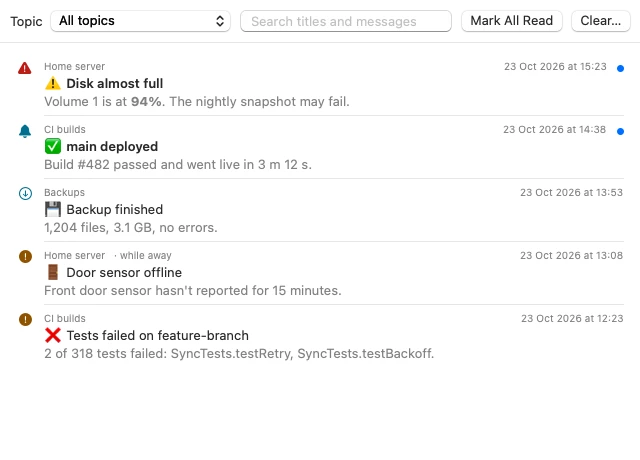Click the timestamp 23 Oct 2026 at 15:23
Viewport: 640px width, 460px height.
click(x=555, y=67)
